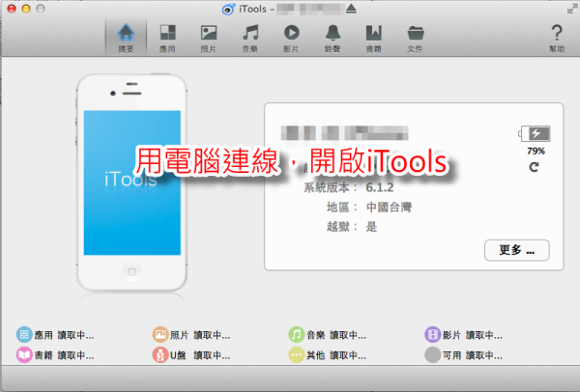The image size is (580, 392).
Task: Click the region value 中國台灣
Action: tap(389, 208)
